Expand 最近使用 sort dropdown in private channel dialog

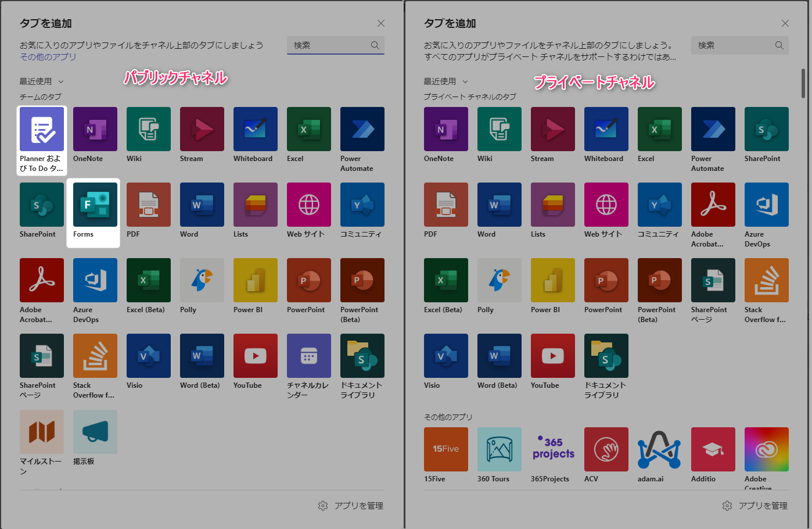(x=446, y=81)
